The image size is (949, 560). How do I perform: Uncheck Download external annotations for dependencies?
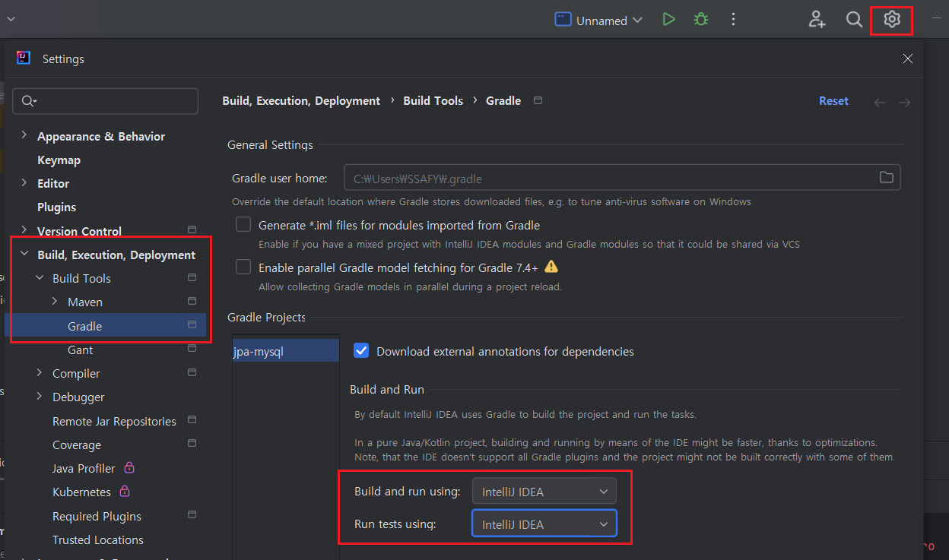[361, 350]
